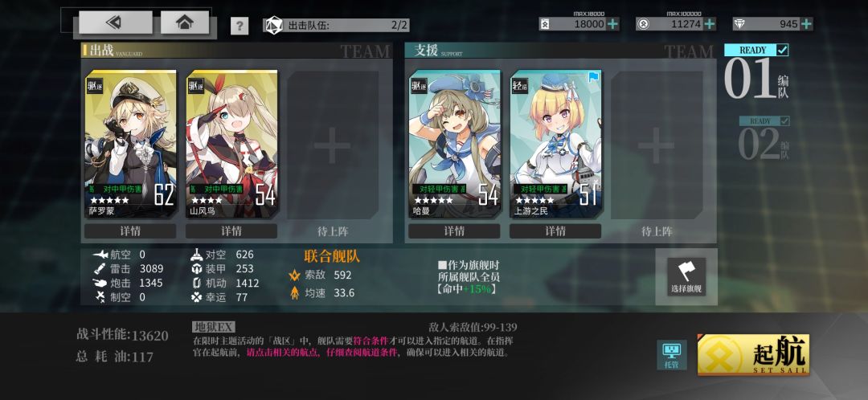Select fleet 01 编队 tab

point(756,73)
